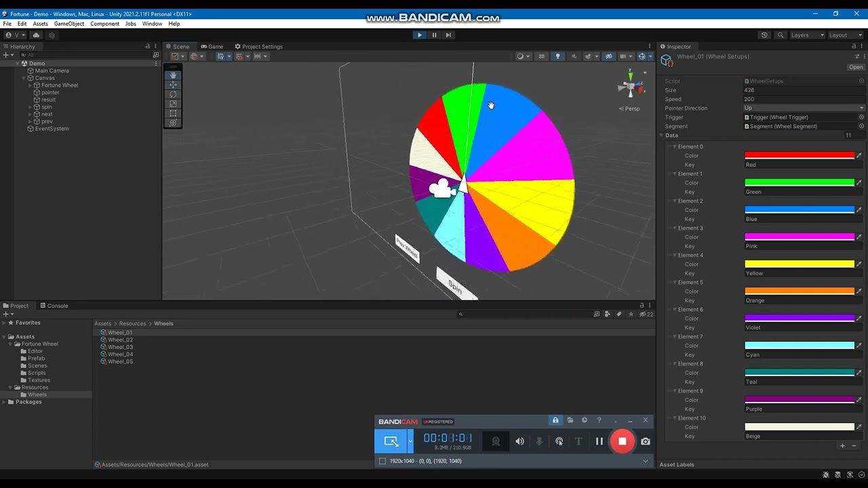The width and height of the screenshot is (868, 488).
Task: Click the Element 3 Key field Pink
Action: click(804, 247)
